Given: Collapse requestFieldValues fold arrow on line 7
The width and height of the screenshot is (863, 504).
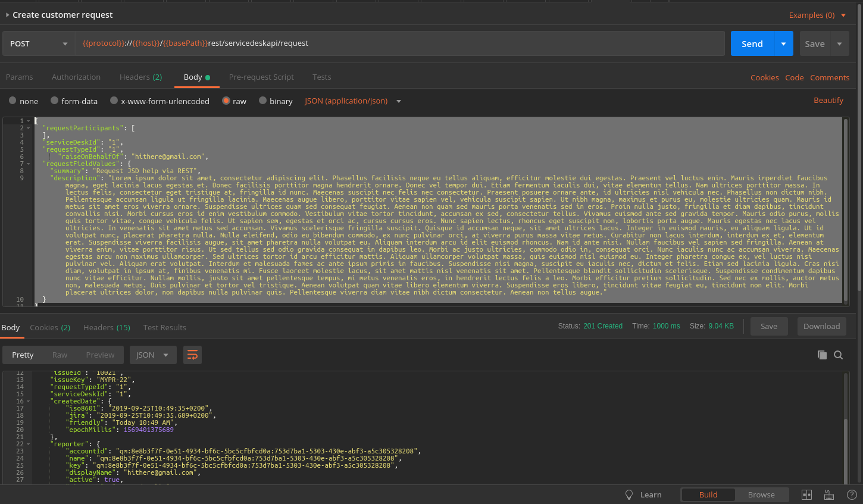Looking at the screenshot, I should click(x=28, y=164).
